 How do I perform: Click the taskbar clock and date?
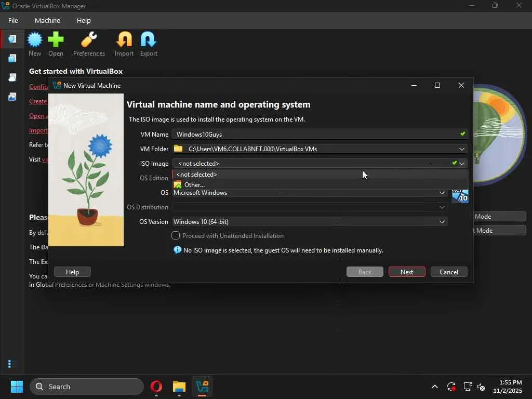(508, 387)
